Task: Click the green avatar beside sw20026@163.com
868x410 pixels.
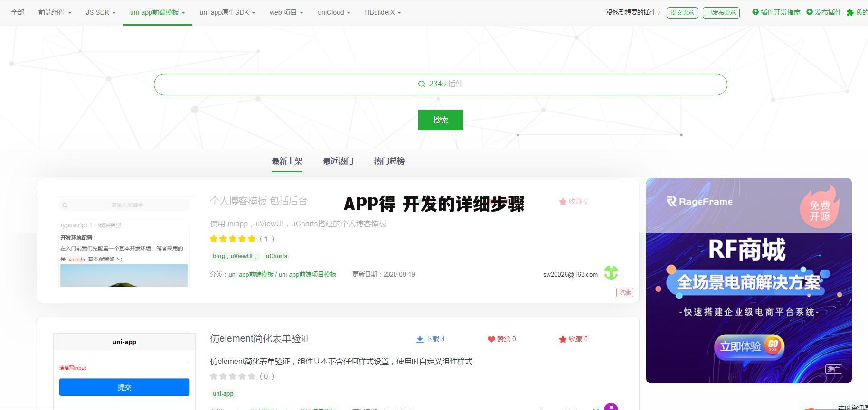Action: [611, 273]
